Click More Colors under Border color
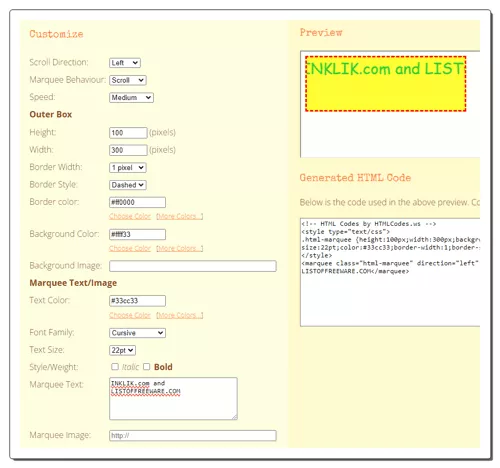 pyautogui.click(x=179, y=216)
